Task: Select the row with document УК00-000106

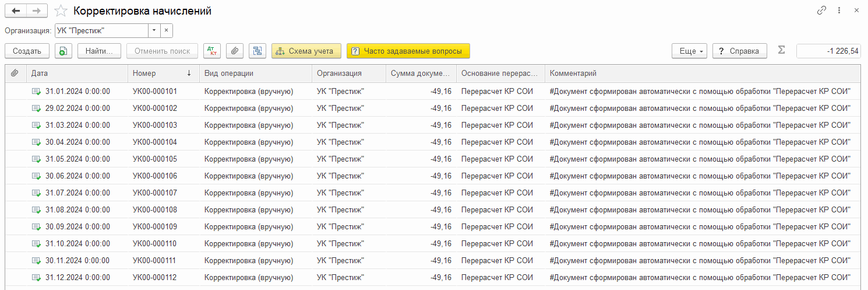Action: pos(154,176)
